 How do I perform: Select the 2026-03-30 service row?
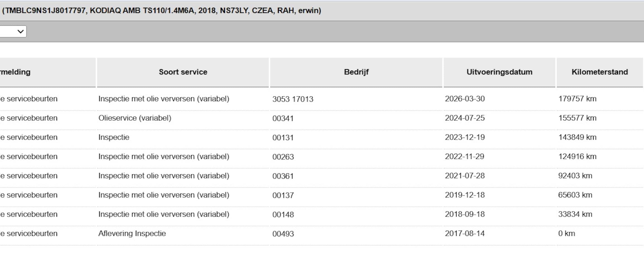(x=321, y=99)
